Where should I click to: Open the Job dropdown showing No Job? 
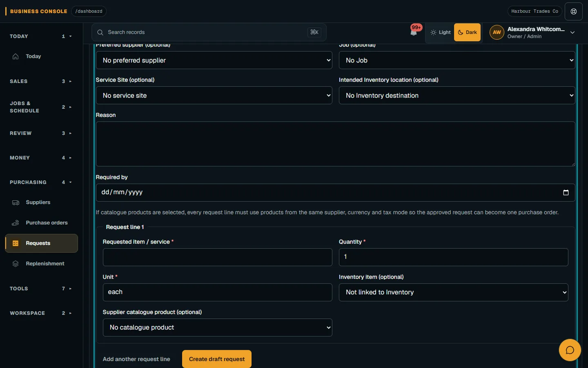[x=457, y=60]
